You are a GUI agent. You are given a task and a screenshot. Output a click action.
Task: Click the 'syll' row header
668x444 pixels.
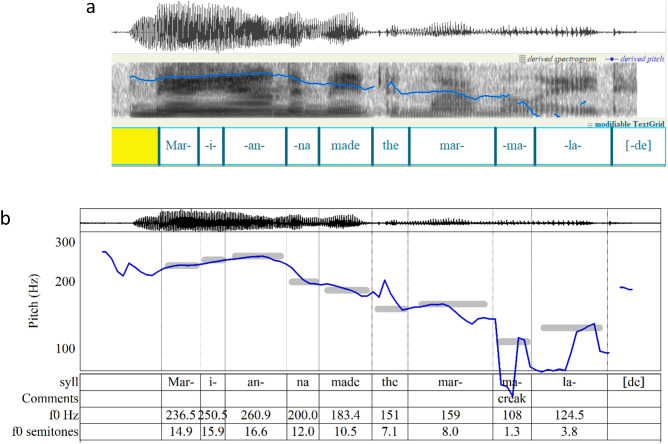click(69, 382)
